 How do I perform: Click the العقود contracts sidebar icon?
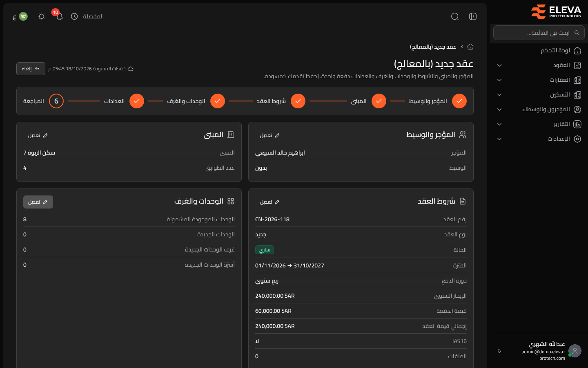[577, 65]
